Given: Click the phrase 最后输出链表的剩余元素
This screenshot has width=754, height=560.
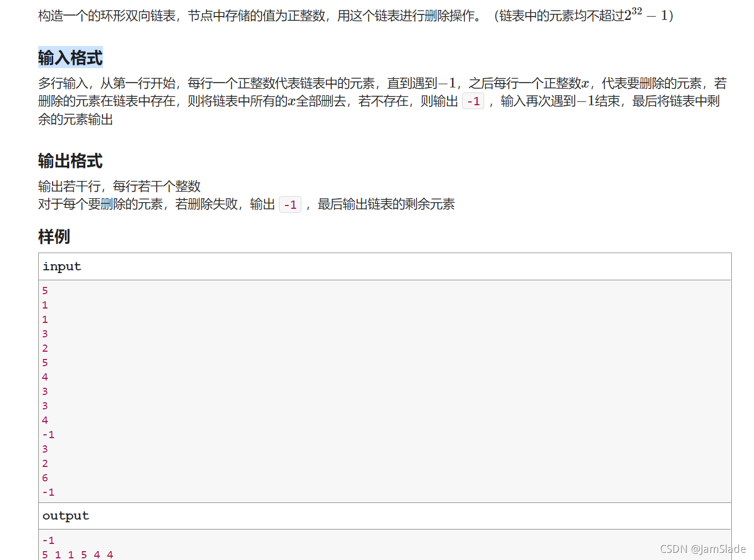Looking at the screenshot, I should pos(386,204).
